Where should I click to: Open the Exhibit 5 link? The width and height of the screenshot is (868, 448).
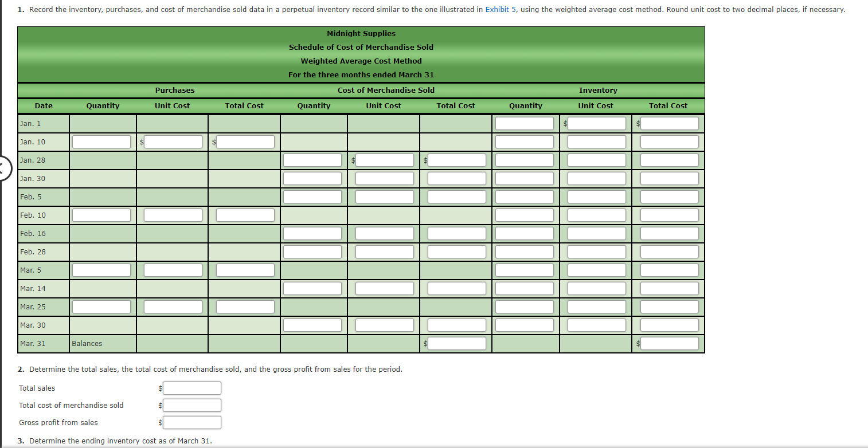coord(501,10)
